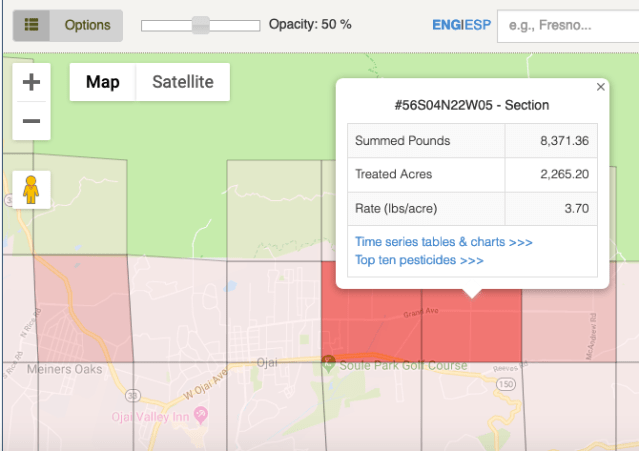Open Time series tables & charts link
The height and width of the screenshot is (451, 639).
click(443, 242)
